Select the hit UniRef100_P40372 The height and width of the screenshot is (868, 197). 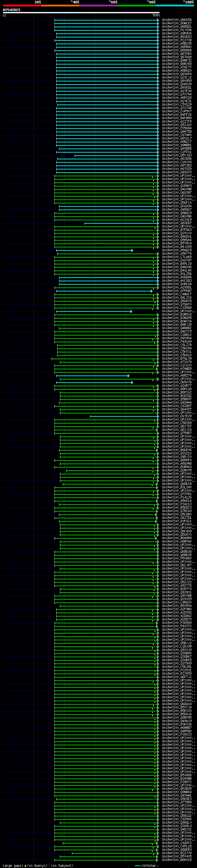[x=176, y=626]
